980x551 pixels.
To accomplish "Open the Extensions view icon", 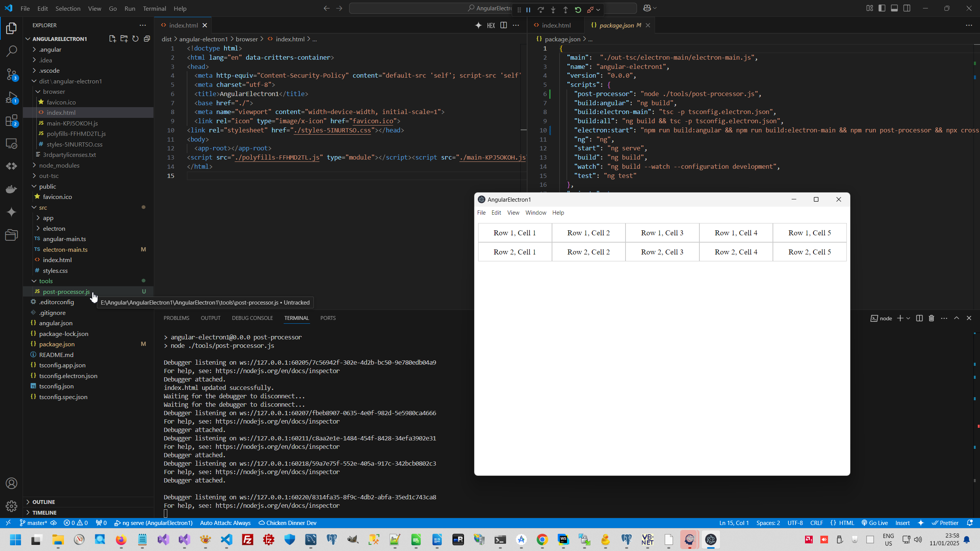I will [11, 121].
